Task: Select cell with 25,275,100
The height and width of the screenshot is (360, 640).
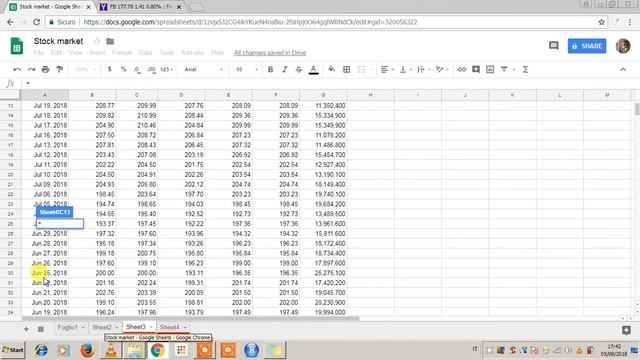Action: click(x=323, y=273)
